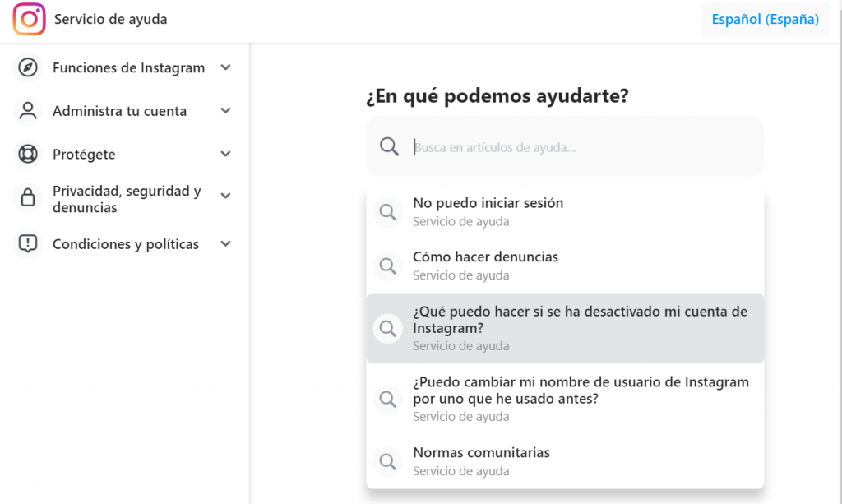Image resolution: width=842 pixels, height=504 pixels.
Task: Click the magnifier icon inside the search box
Action: pos(389,146)
